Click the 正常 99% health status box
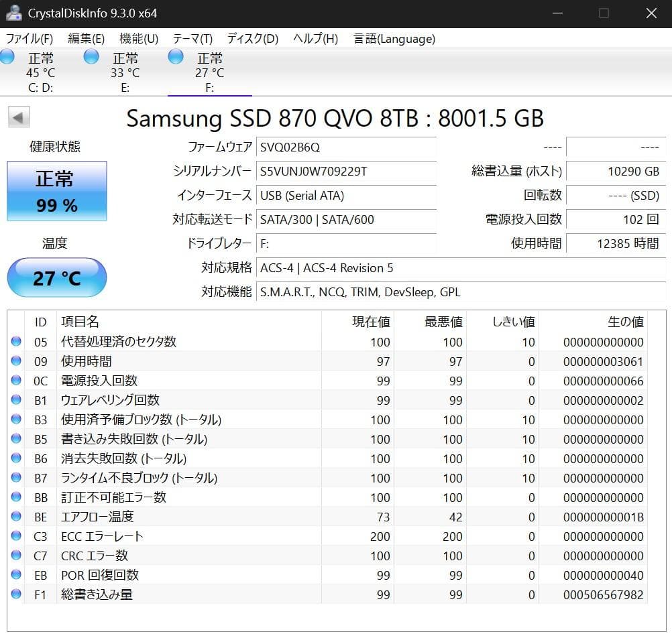 click(x=56, y=192)
